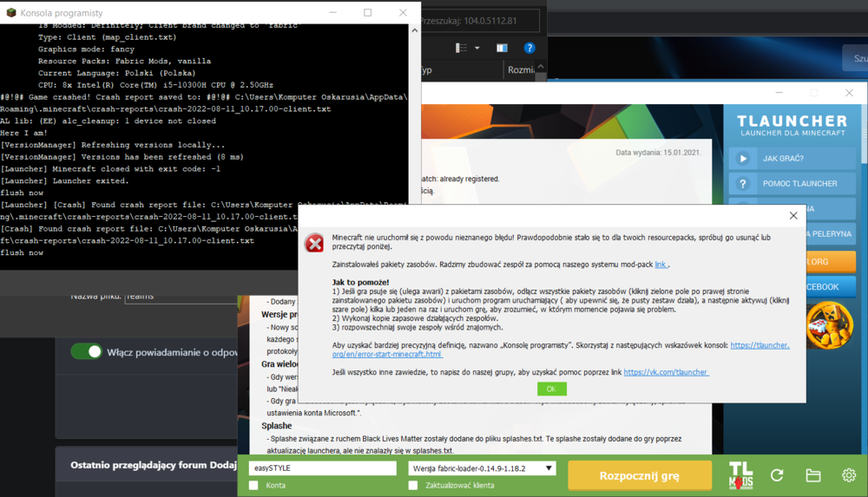868x497 pixels.
Task: Open JAK GRAĆ? in TLauncher sidebar
Action: click(792, 158)
